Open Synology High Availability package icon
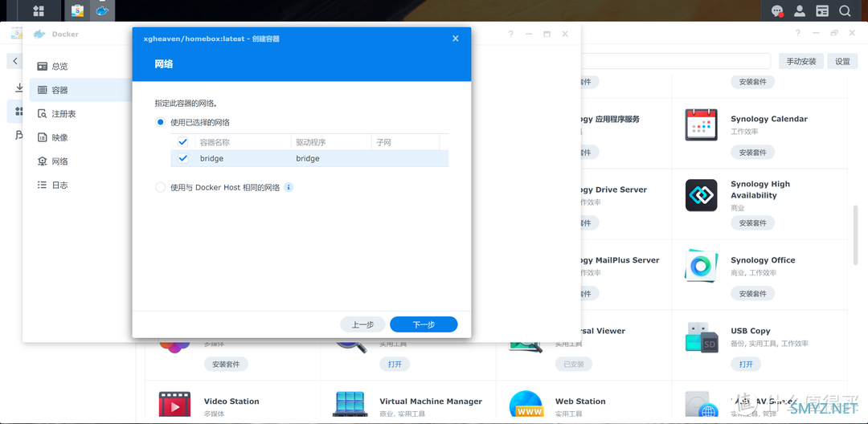Screen dimensions: 868x424 tap(702, 195)
